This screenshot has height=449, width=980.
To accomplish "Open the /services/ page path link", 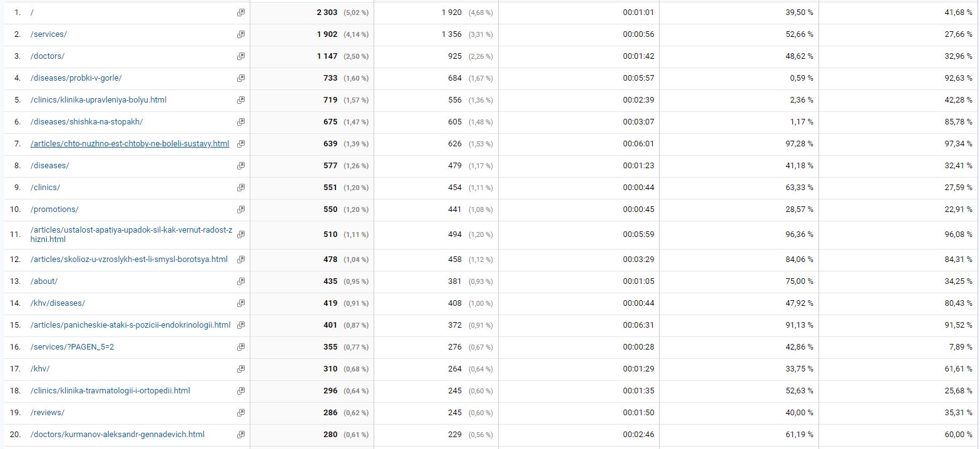I will coord(48,34).
